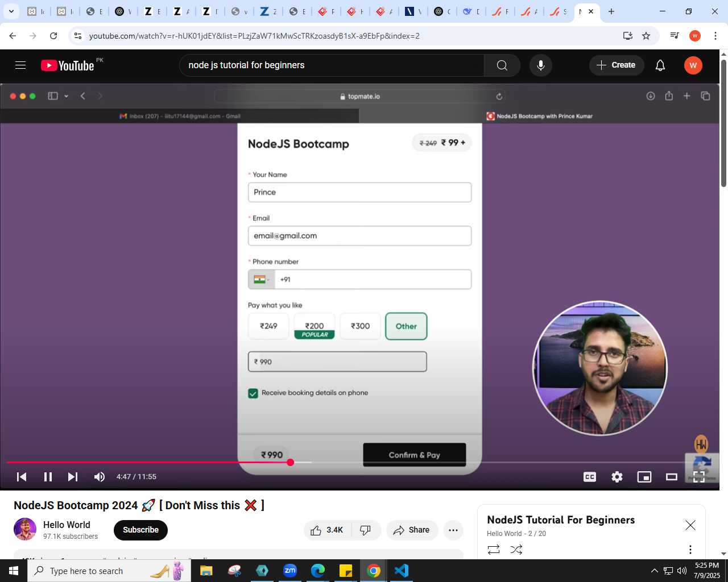This screenshot has width=728, height=582.
Task: Open the Hello World channel avatar
Action: point(25,529)
